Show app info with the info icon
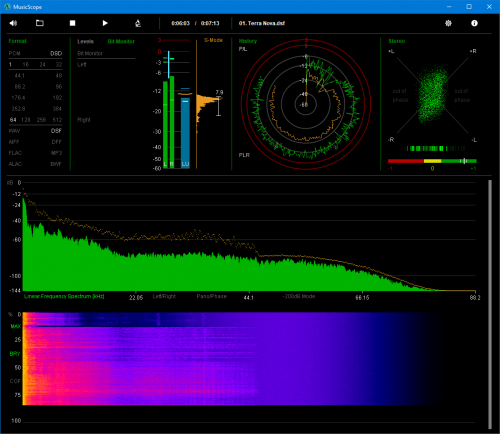Viewport: 500px width, 434px height. point(474,23)
